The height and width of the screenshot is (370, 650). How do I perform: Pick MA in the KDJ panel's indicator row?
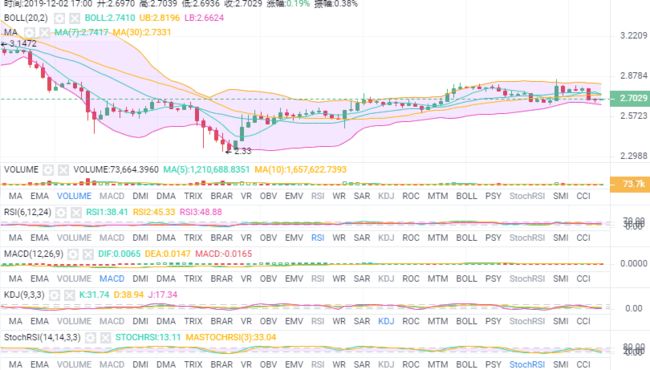click(x=15, y=321)
